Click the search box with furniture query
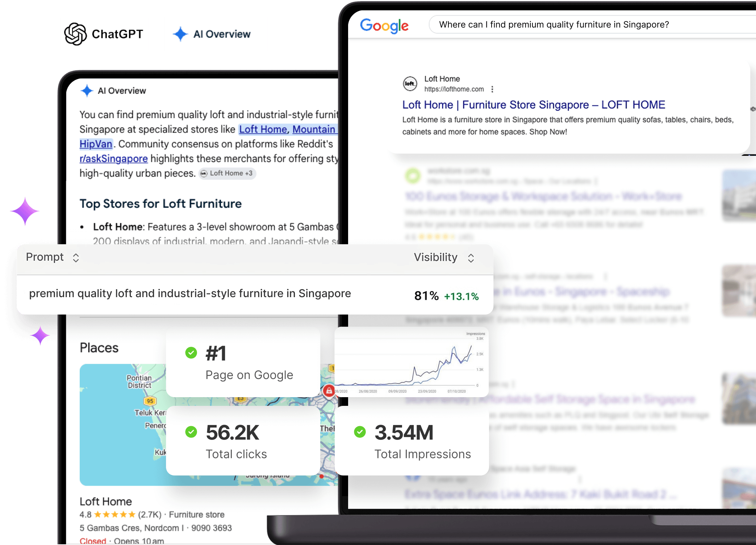 pos(592,25)
